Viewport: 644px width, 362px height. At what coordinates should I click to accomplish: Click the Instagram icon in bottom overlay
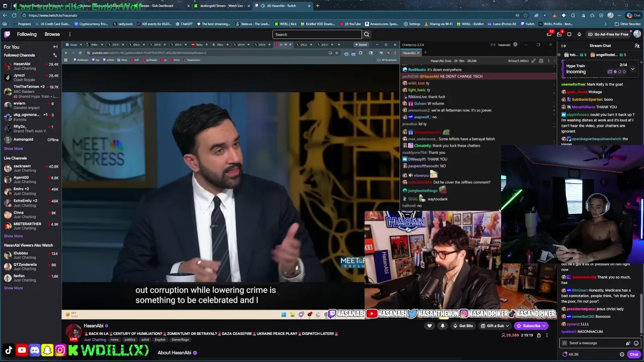click(x=60, y=350)
